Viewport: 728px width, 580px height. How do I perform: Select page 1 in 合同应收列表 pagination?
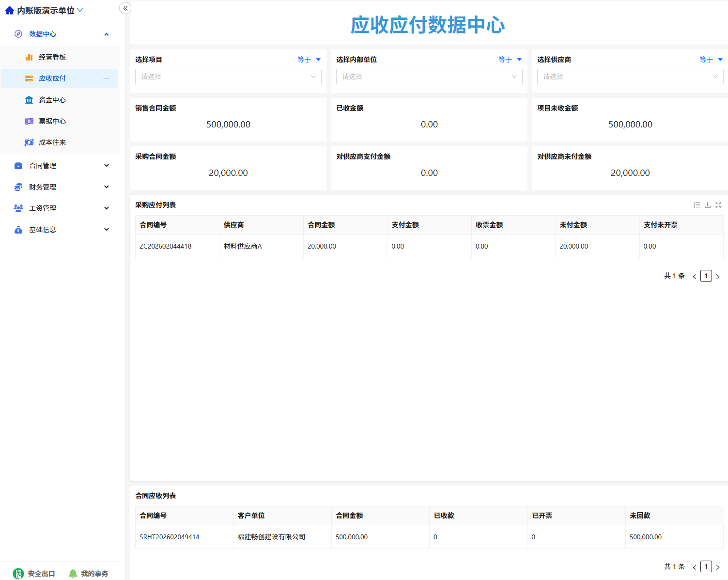point(706,567)
